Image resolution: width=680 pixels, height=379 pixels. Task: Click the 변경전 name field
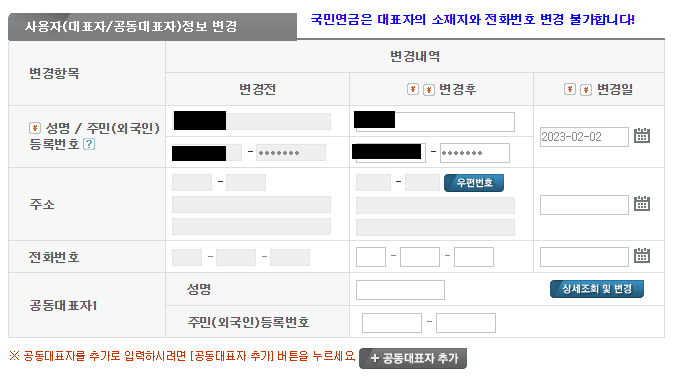coord(252,121)
